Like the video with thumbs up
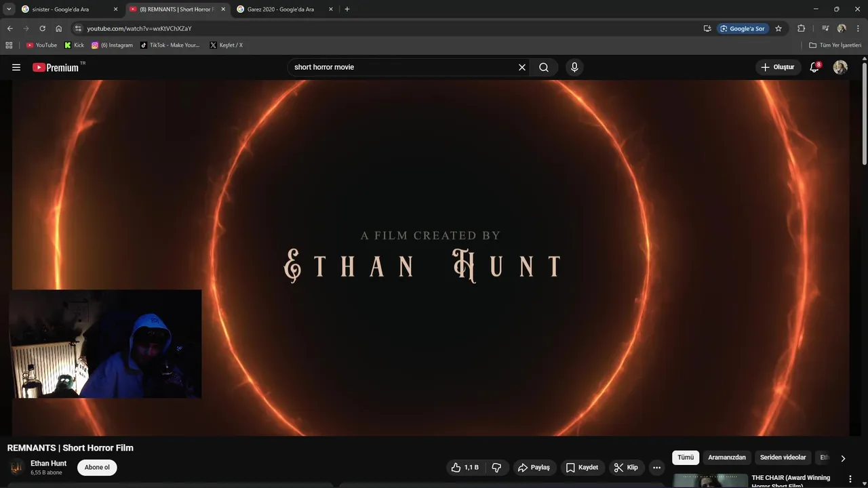This screenshot has height=488, width=868. point(465,467)
